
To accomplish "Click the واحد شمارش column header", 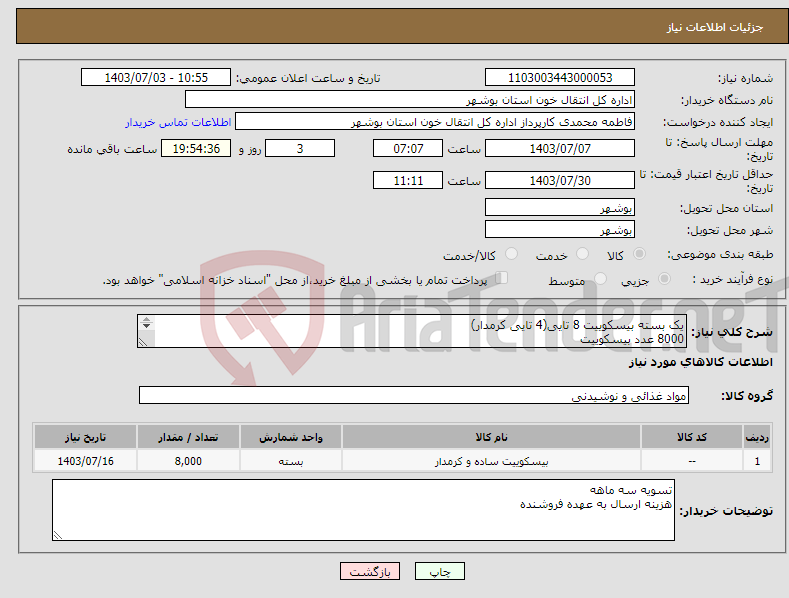I will [x=291, y=437].
